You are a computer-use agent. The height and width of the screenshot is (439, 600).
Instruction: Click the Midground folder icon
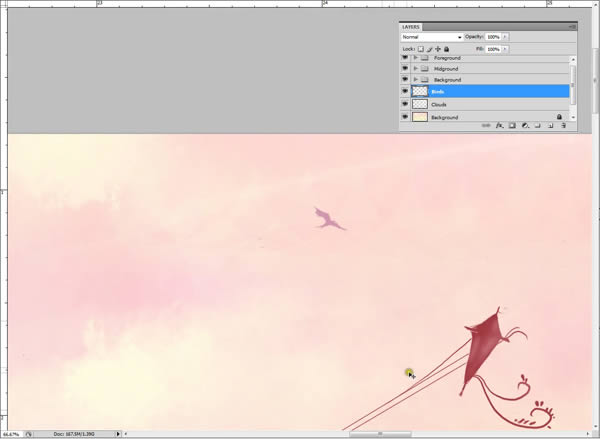click(424, 69)
